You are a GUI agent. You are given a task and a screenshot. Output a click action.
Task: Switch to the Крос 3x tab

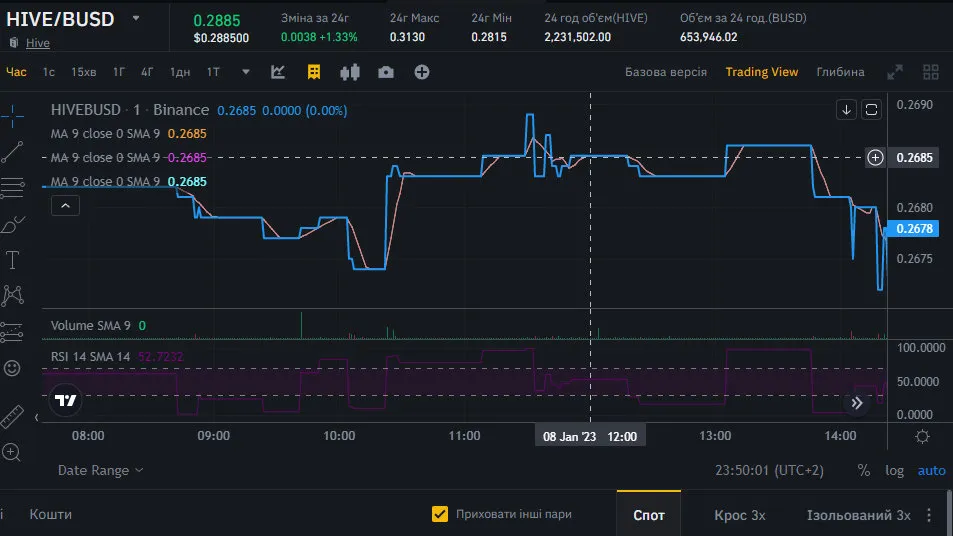click(740, 515)
